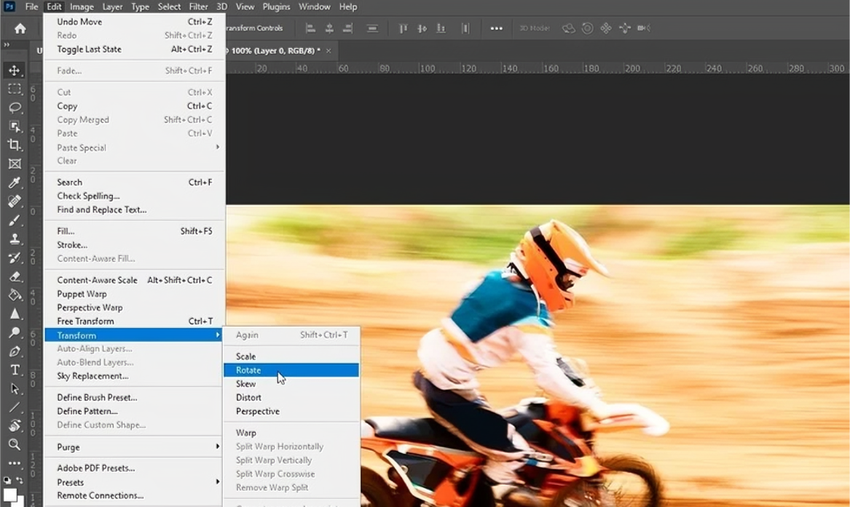Image resolution: width=850 pixels, height=507 pixels.
Task: Choose Sky Replacement...
Action: coord(134,376)
